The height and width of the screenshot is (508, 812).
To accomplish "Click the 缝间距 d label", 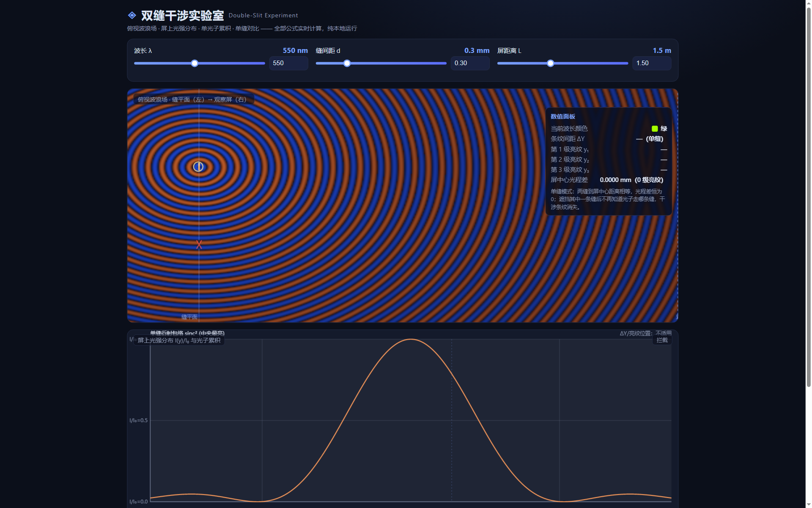I will [x=328, y=51].
